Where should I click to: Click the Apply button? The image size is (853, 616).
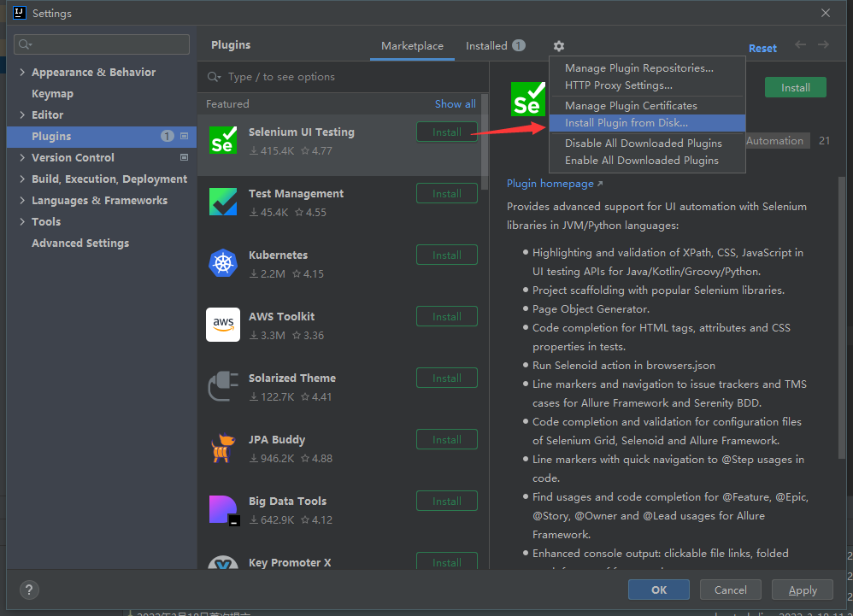pyautogui.click(x=803, y=590)
